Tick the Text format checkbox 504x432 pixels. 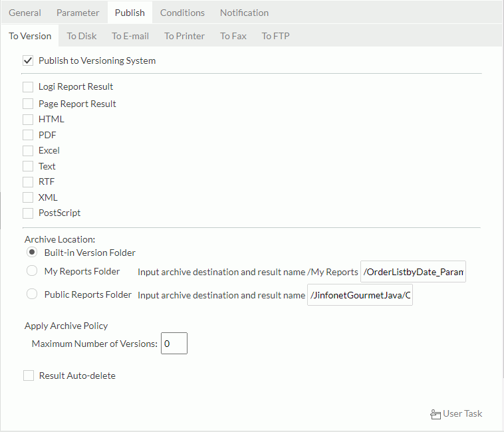(28, 166)
